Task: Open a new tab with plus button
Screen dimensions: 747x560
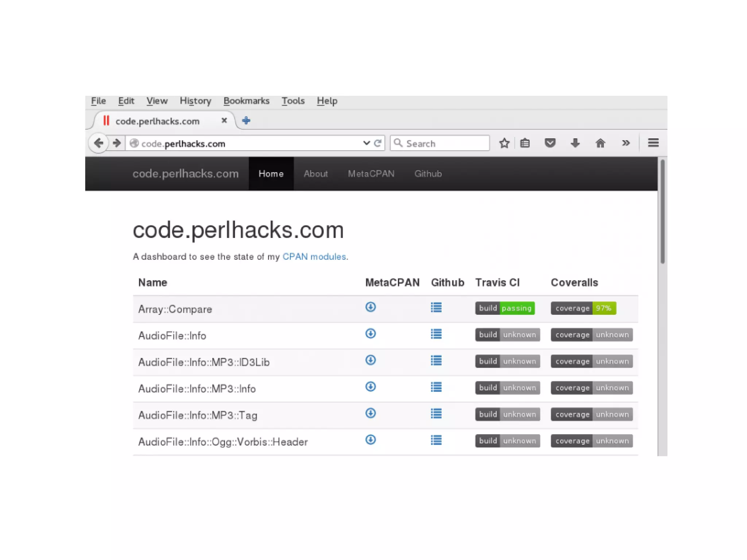Action: tap(246, 121)
